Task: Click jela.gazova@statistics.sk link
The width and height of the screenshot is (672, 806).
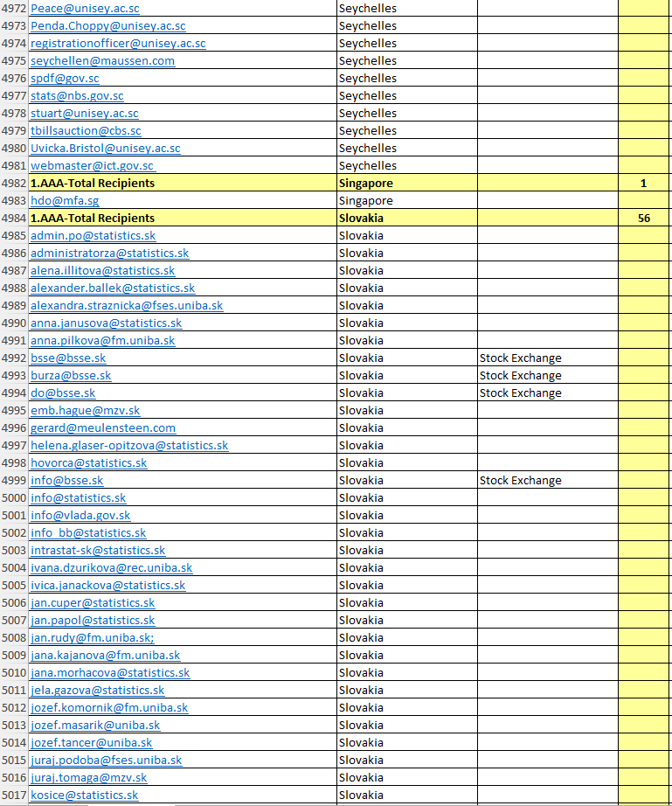Action: pos(98,690)
